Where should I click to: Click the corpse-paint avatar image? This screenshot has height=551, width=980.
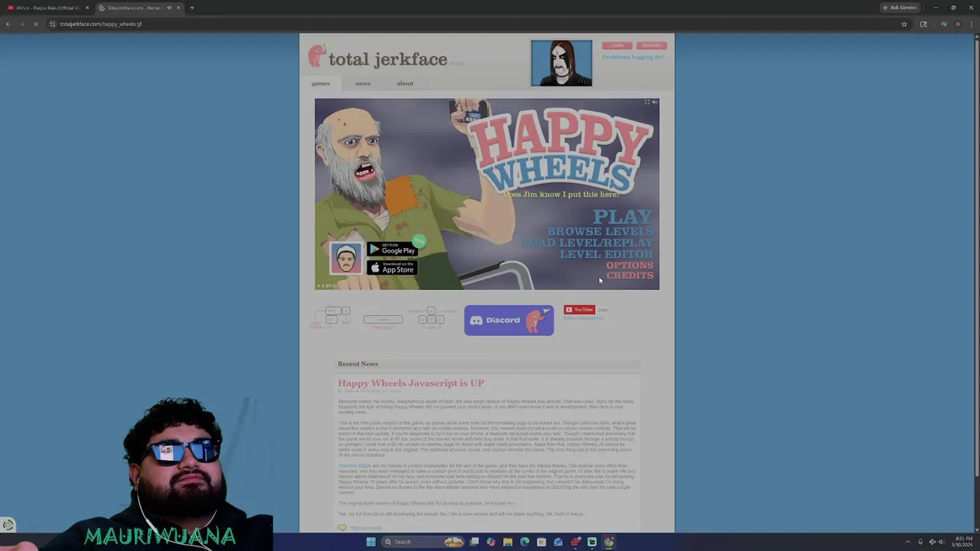click(x=561, y=63)
